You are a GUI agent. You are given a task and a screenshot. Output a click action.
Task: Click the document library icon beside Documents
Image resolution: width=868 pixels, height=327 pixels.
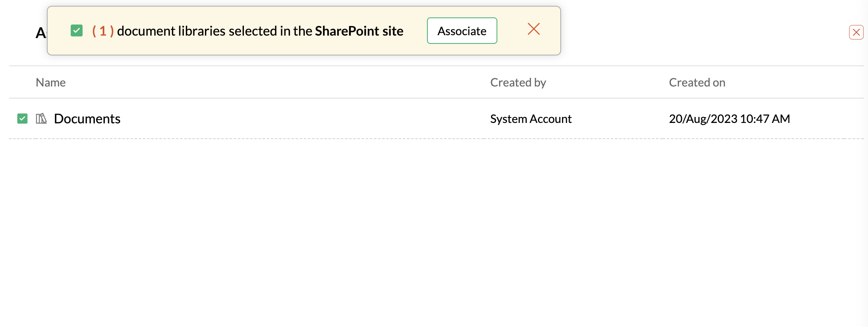coord(41,119)
